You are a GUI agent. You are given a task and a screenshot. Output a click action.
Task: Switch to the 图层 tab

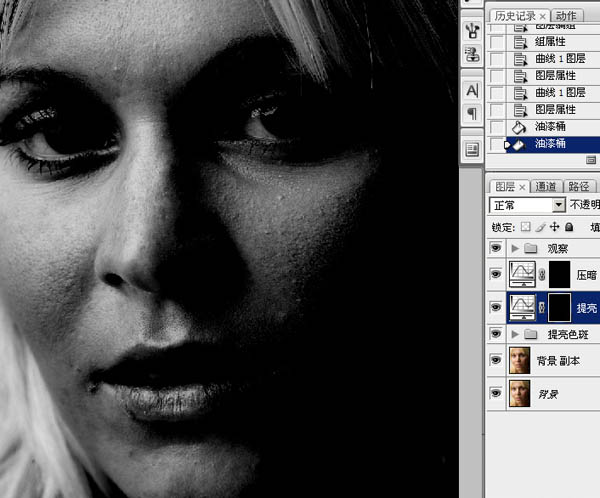tap(505, 187)
